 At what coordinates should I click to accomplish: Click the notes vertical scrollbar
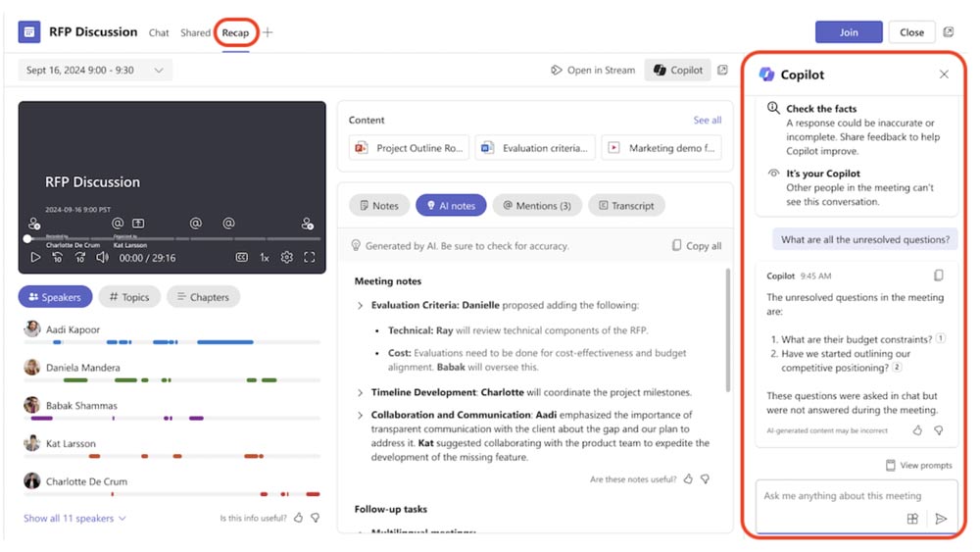[x=727, y=330]
